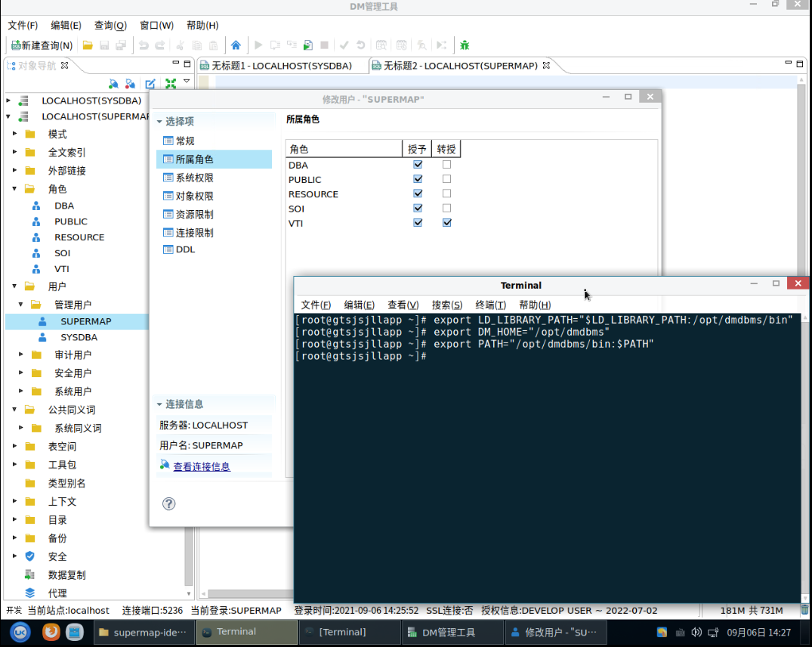
Task: Click the disconnect icon in object navigator
Action: tap(130, 83)
